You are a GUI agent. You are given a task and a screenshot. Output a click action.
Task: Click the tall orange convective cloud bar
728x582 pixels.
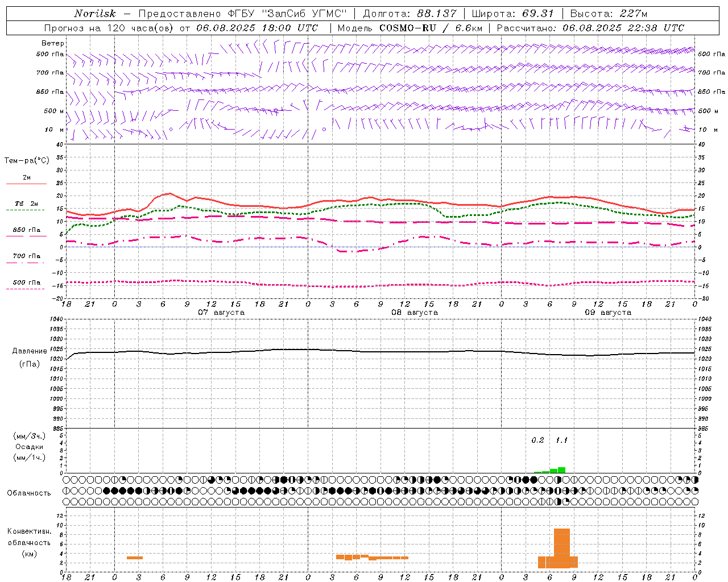click(x=561, y=548)
